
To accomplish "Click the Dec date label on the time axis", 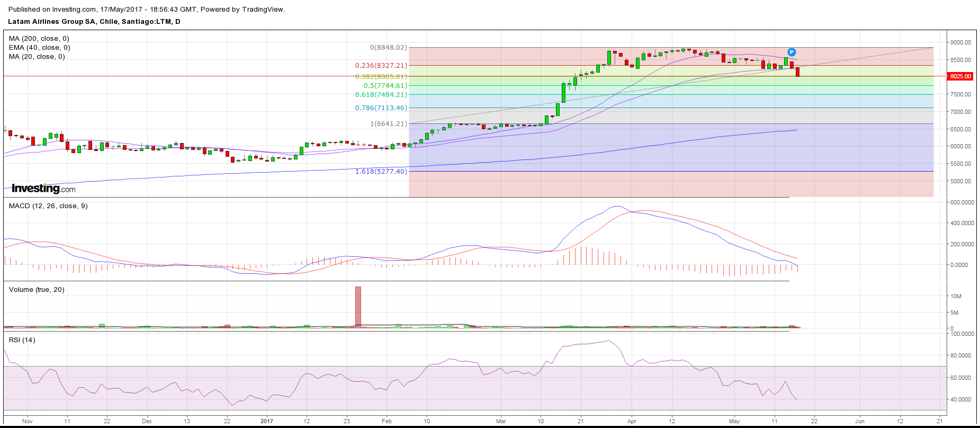I will click(147, 422).
